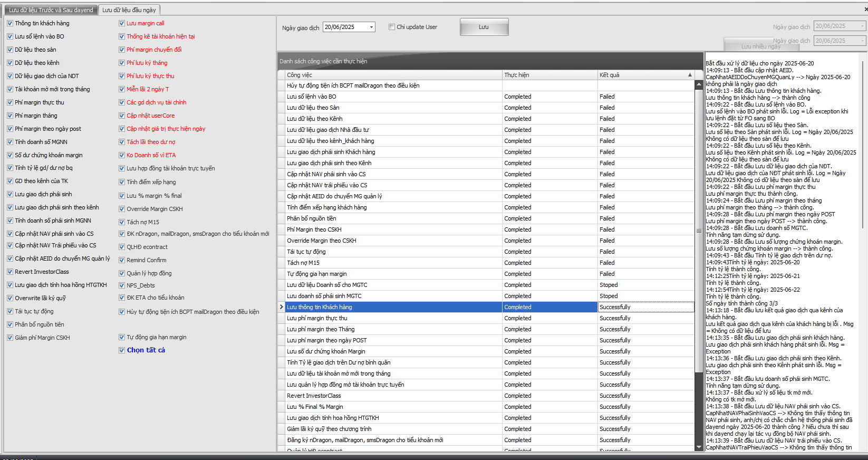Select row 'Tự động gia hạn margin'
The image size is (868, 460).
point(486,274)
